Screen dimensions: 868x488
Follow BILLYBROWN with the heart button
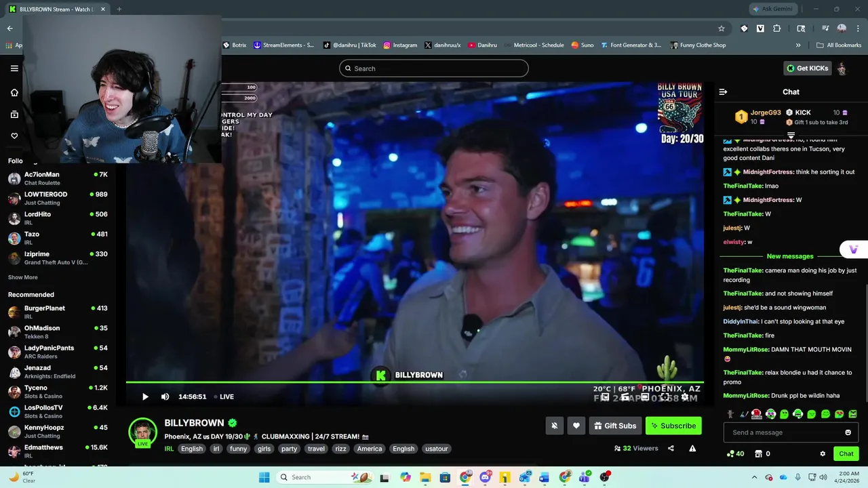point(576,426)
